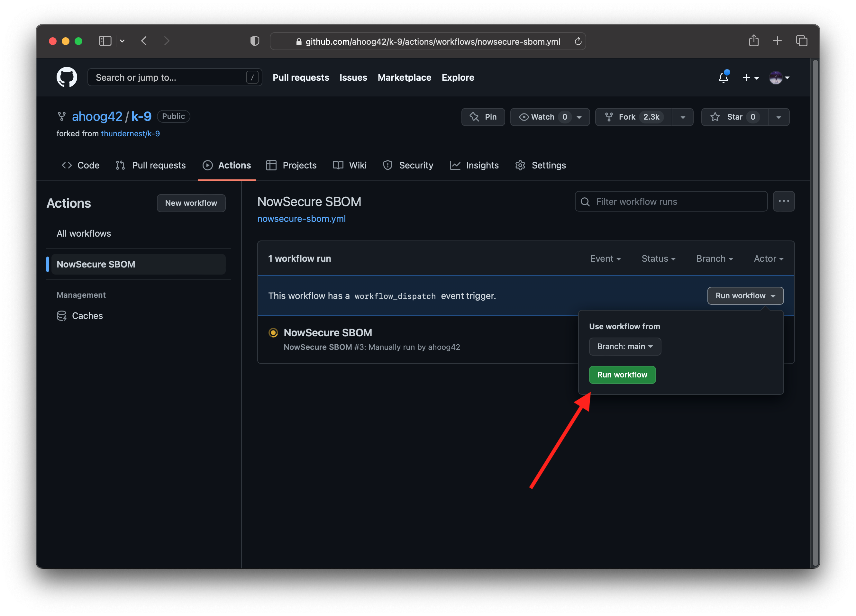Click the Safari share icon
Screen dimensions: 856x616
[754, 41]
